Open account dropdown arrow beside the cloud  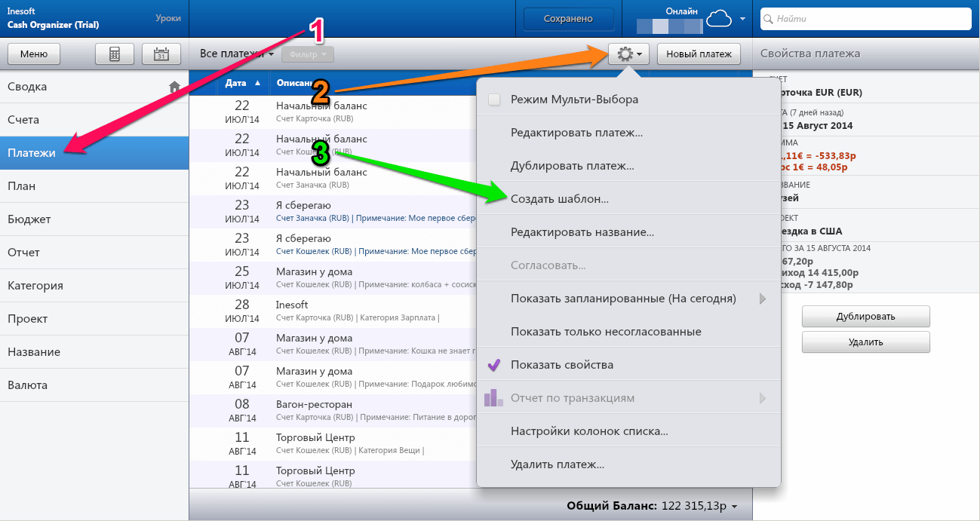[742, 19]
